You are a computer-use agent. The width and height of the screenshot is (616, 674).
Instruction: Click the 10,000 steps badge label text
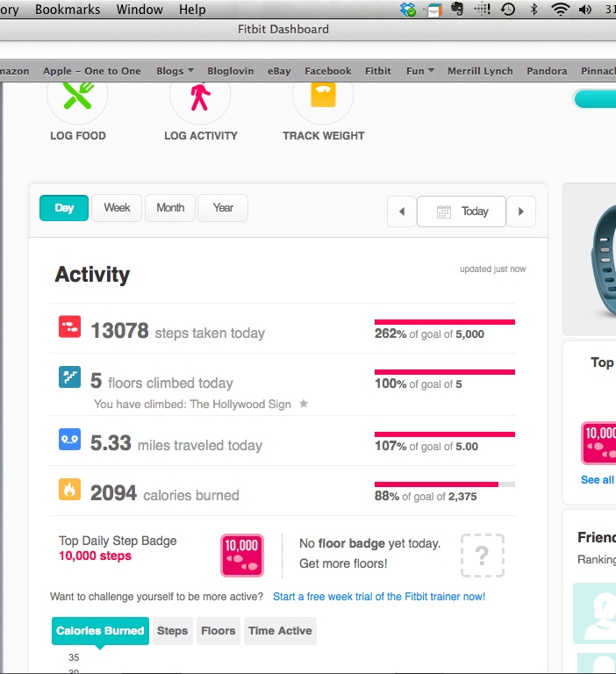95,556
